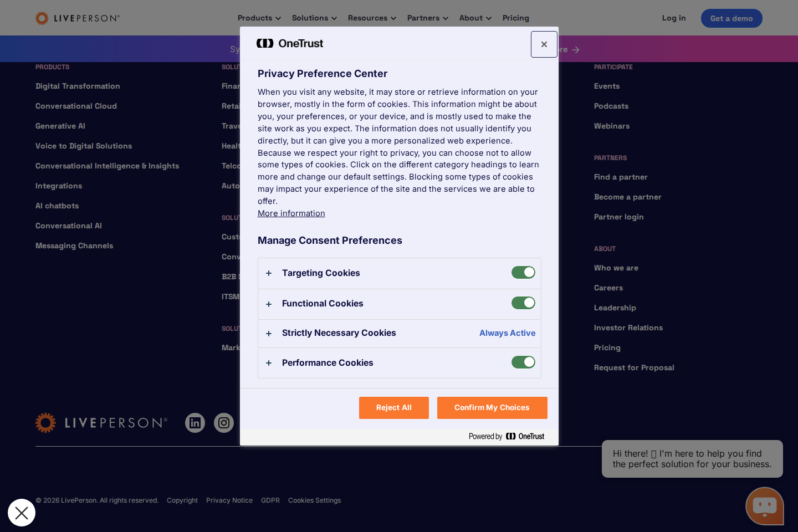Open Webinars link
The width and height of the screenshot is (798, 532).
(612, 126)
